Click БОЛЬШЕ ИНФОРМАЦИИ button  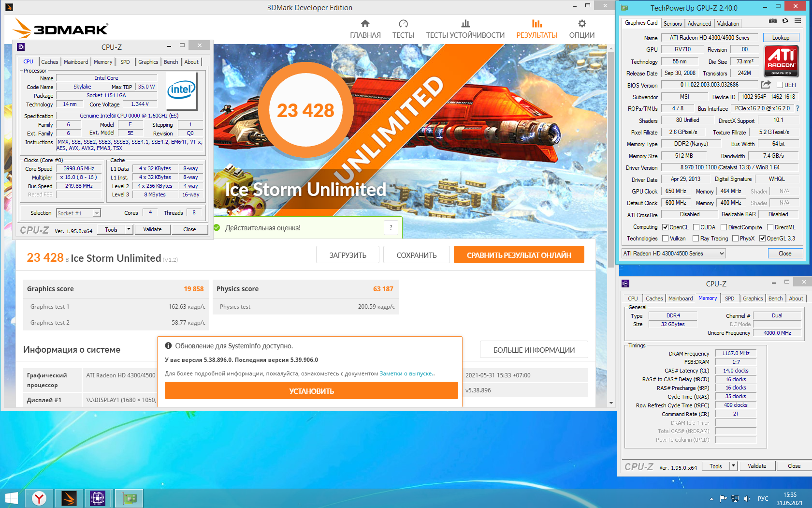[534, 350]
